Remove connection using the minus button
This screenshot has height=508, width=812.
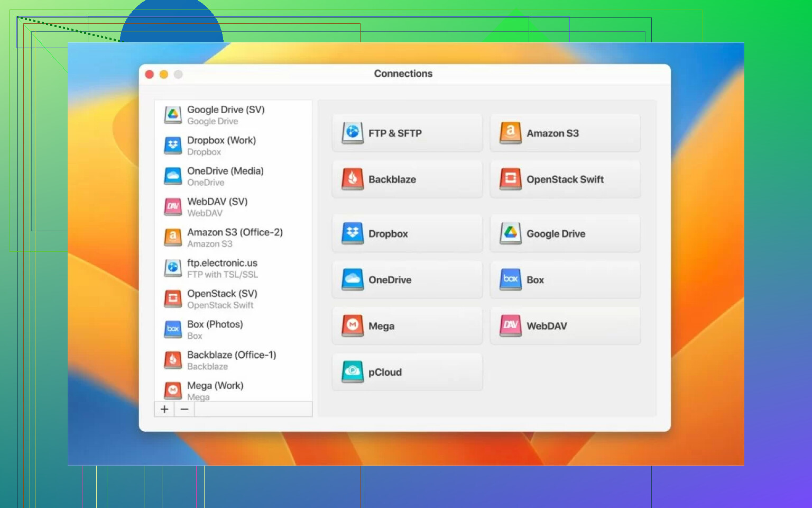click(184, 409)
